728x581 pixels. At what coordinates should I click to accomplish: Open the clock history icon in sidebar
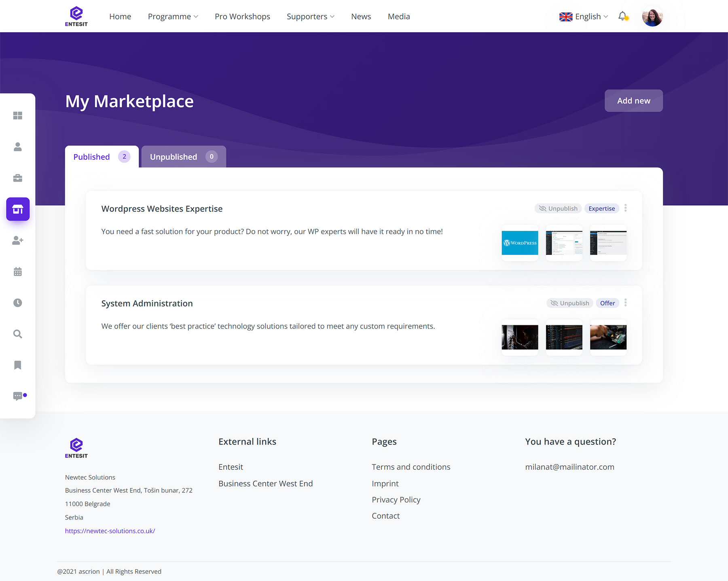[x=18, y=303]
